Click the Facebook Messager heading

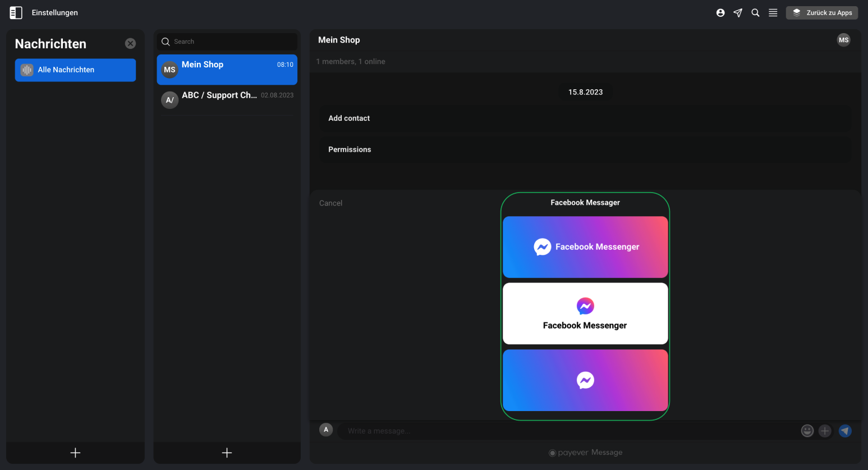click(585, 203)
